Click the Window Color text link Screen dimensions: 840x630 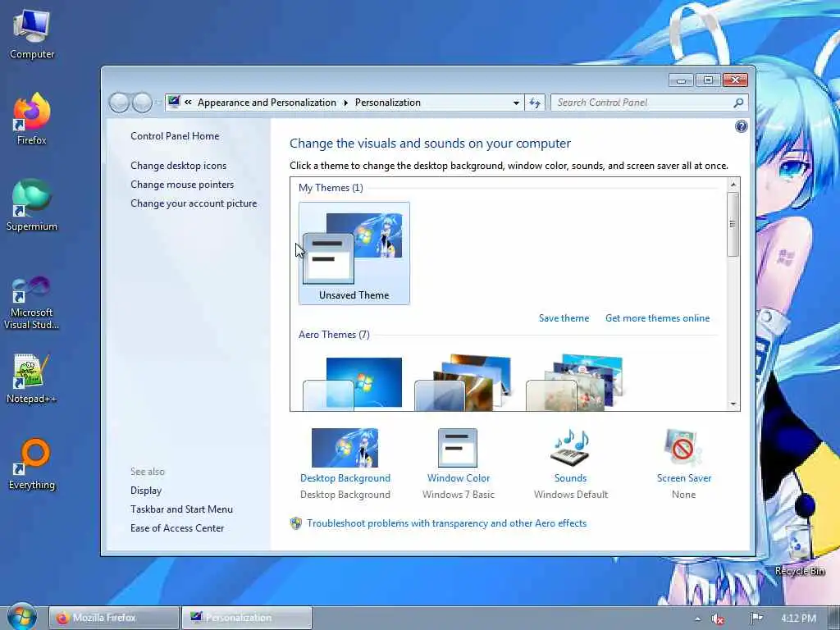pyautogui.click(x=459, y=478)
